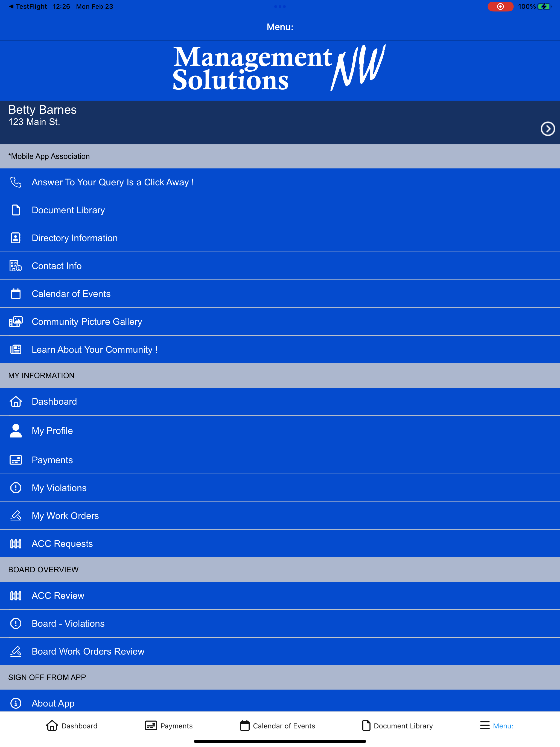Open Calendar of Events menu item

tap(280, 294)
